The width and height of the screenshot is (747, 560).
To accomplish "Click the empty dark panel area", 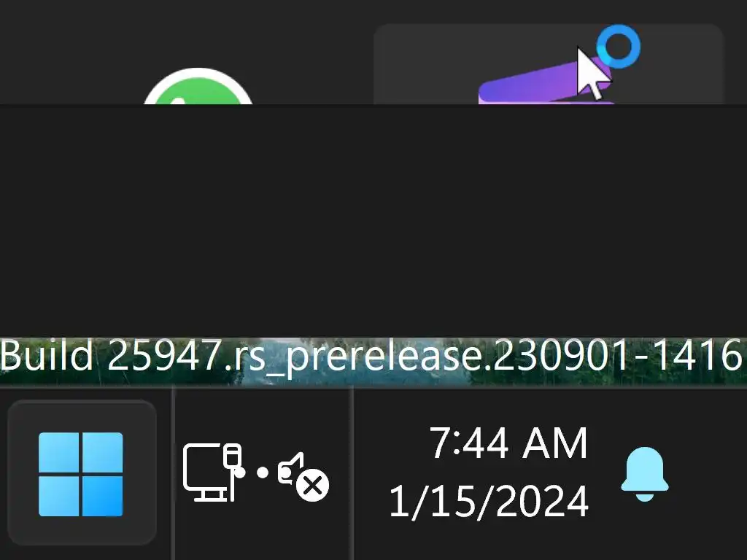I will pyautogui.click(x=373, y=221).
